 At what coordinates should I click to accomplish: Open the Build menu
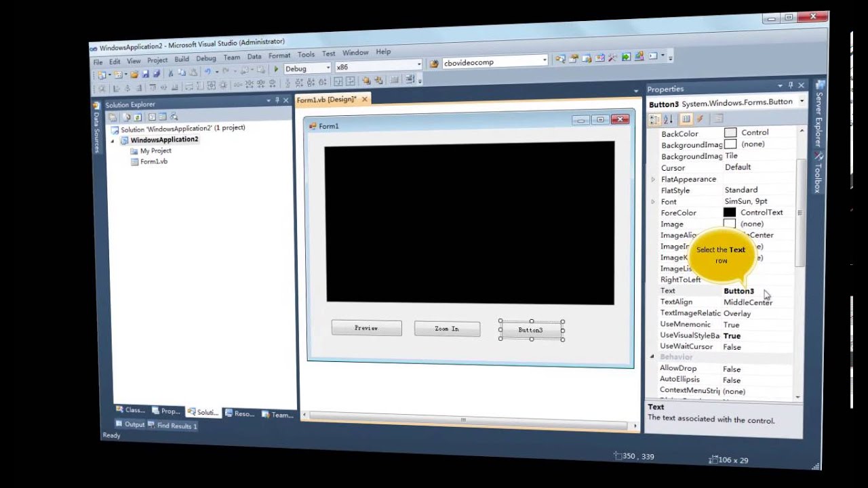pos(182,59)
